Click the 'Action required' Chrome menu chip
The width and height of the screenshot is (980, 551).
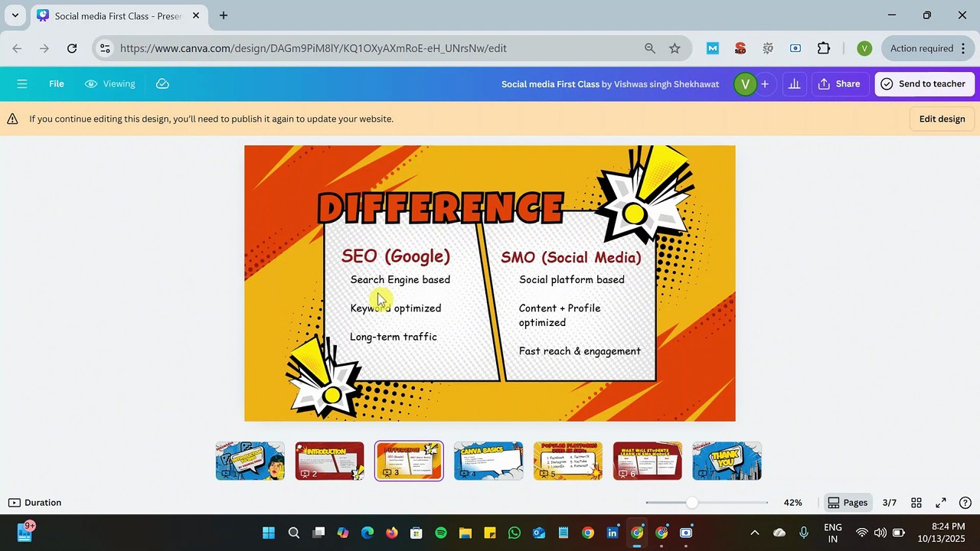(928, 48)
